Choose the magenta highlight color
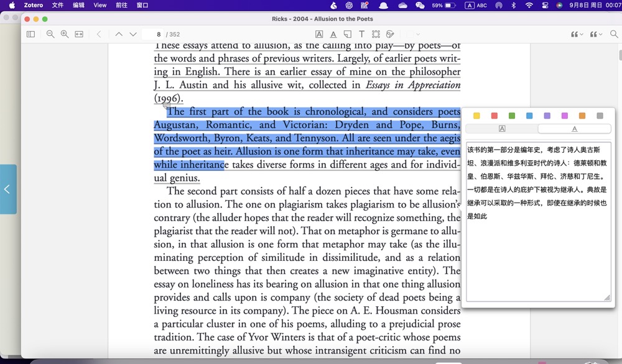Screen dimensions: 622x364 pos(565,116)
